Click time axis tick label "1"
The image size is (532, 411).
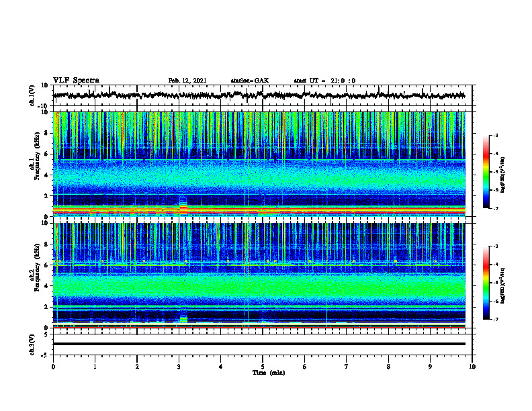coord(95,367)
